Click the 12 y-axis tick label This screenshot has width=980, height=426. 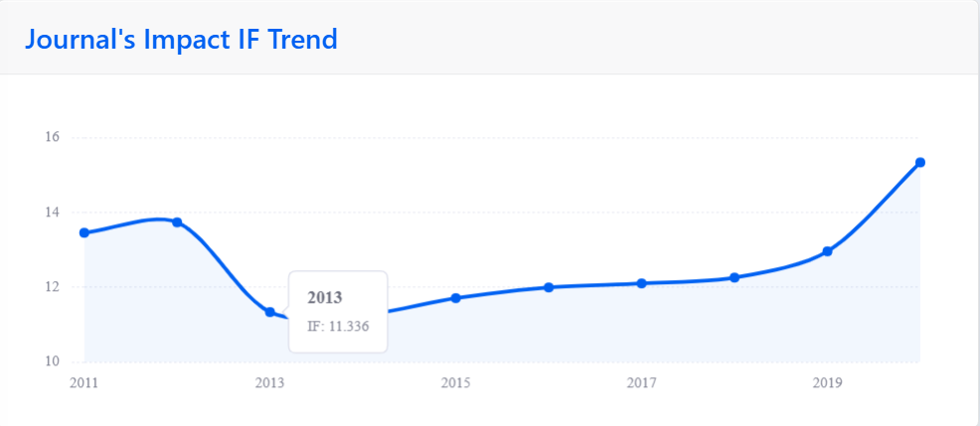point(51,287)
